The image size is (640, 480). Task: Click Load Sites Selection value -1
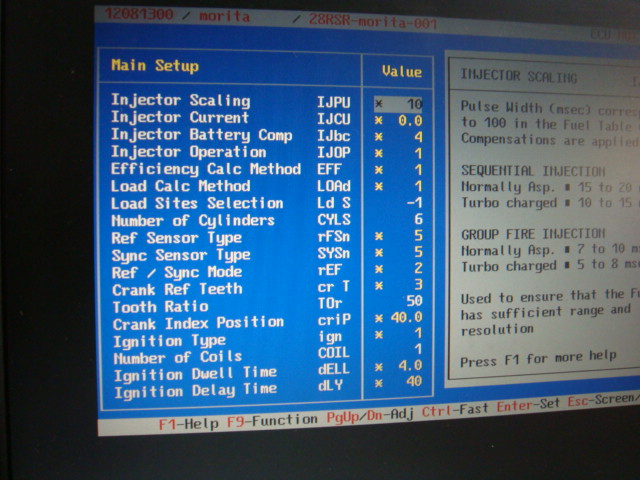412,205
